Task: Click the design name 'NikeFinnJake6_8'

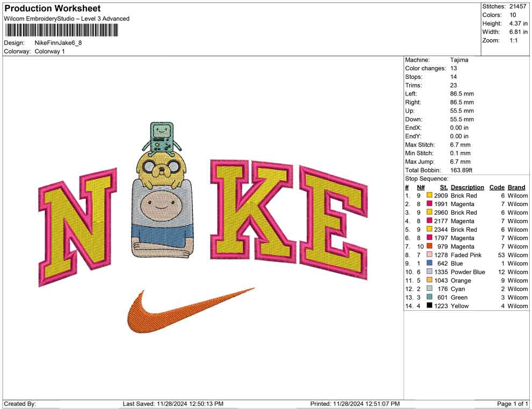Action: pyautogui.click(x=58, y=43)
